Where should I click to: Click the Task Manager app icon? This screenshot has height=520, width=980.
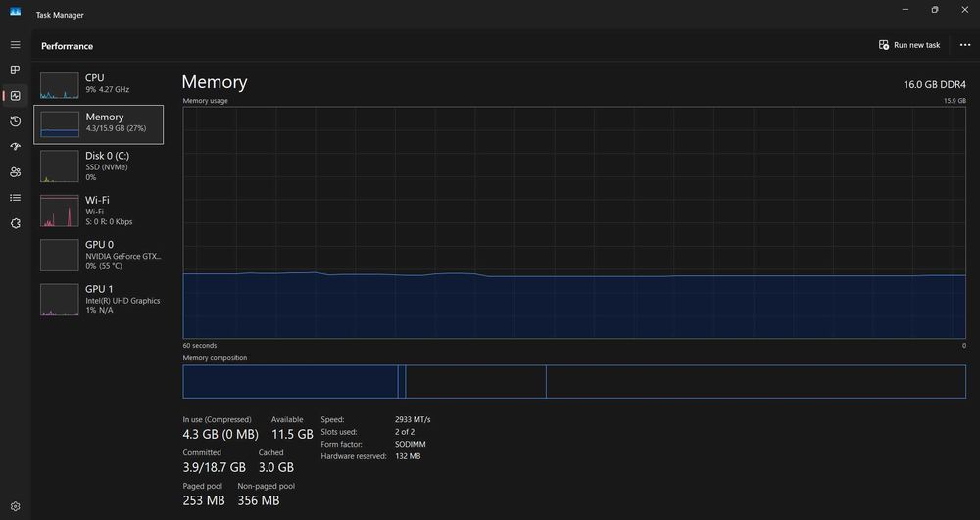pyautogui.click(x=15, y=12)
